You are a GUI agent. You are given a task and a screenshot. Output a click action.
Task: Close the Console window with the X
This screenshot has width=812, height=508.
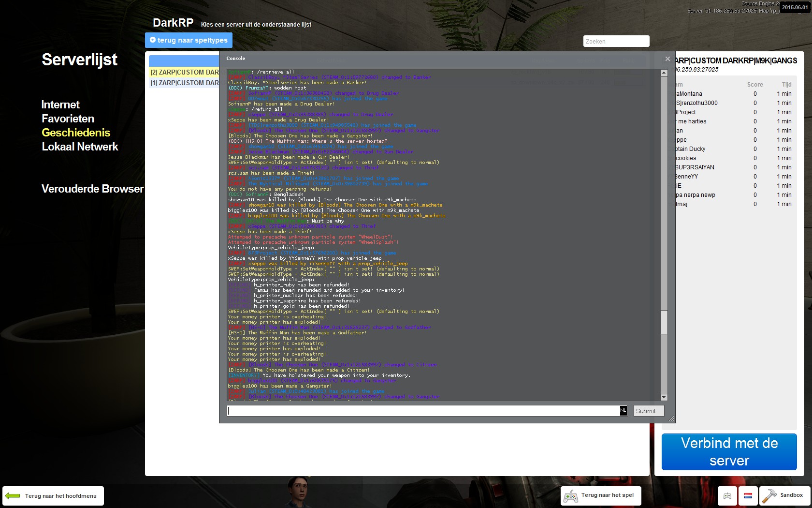(x=667, y=59)
